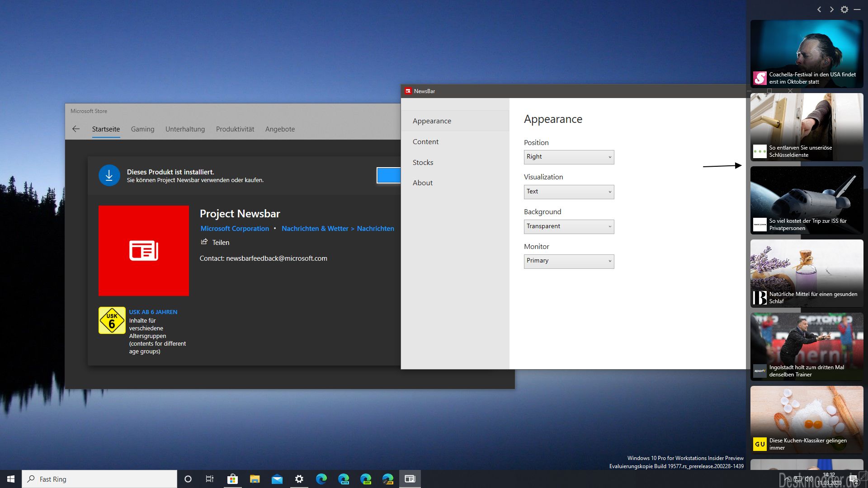Select the About settings section
Image resolution: width=868 pixels, height=488 pixels.
pos(455,183)
